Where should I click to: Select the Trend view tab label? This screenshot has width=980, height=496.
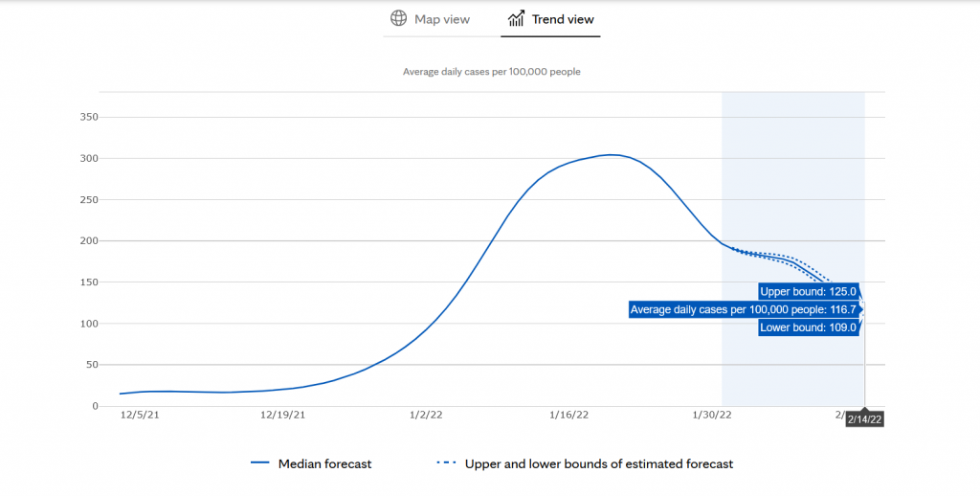[x=563, y=19]
